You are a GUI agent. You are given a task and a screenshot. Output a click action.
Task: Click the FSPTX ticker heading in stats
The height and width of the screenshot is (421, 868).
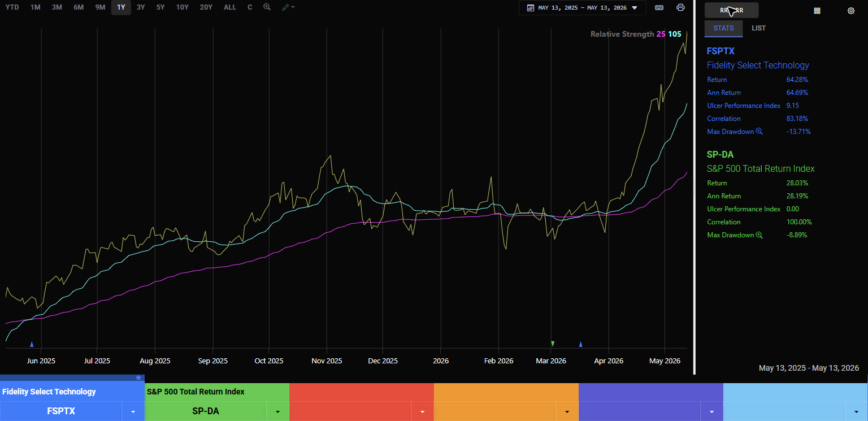tap(721, 51)
